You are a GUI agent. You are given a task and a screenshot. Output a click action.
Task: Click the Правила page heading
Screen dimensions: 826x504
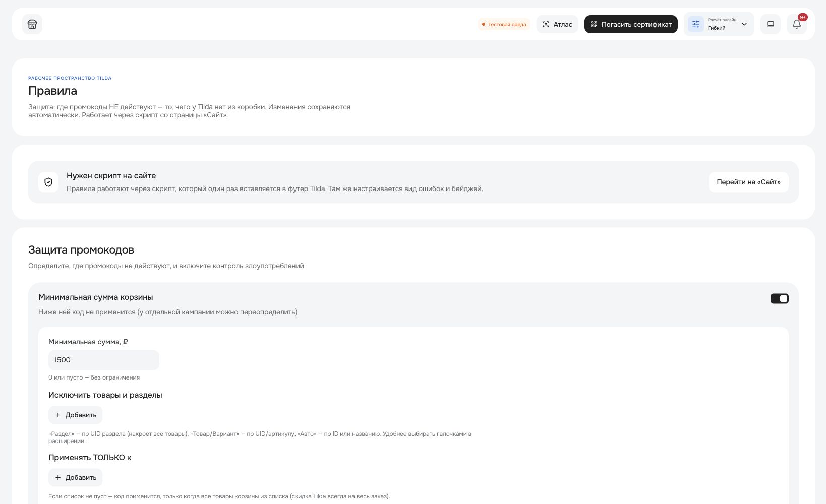point(53,91)
